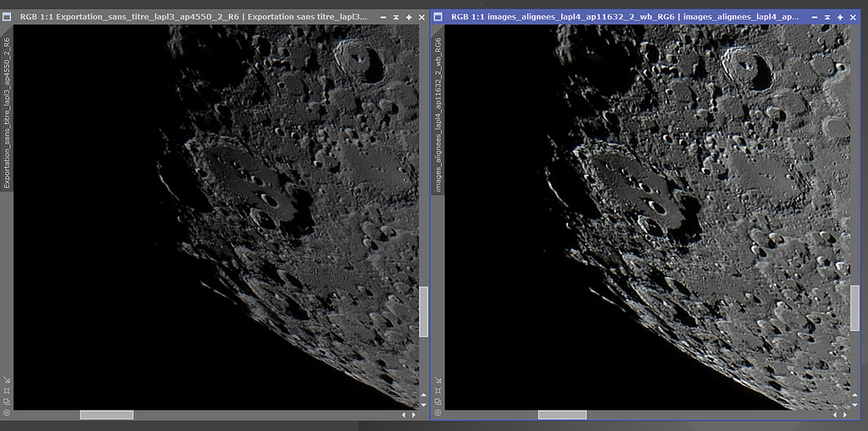Maximize the images_alignees_lapl4 window with plus button
This screenshot has width=868, height=431.
840,17
